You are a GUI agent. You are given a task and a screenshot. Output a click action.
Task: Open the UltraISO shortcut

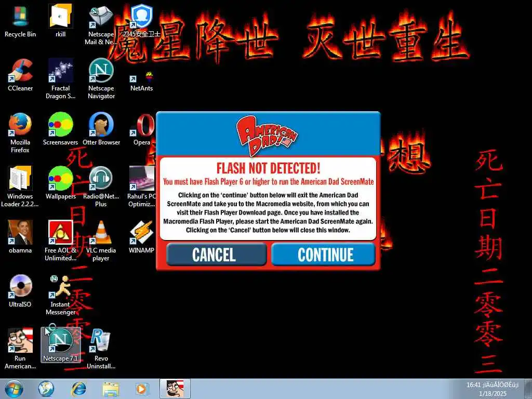20,291
